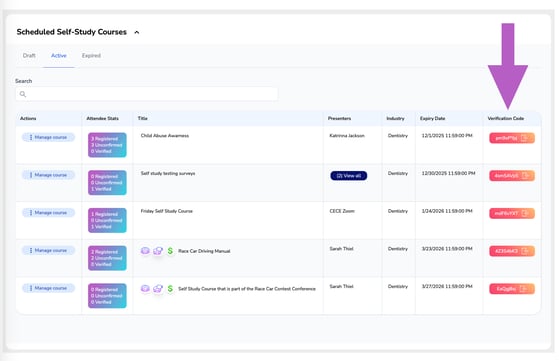Screen dimensions: 559x361
Task: Open attendee stats in Race Car Contest Conference row
Action: click(x=107, y=296)
